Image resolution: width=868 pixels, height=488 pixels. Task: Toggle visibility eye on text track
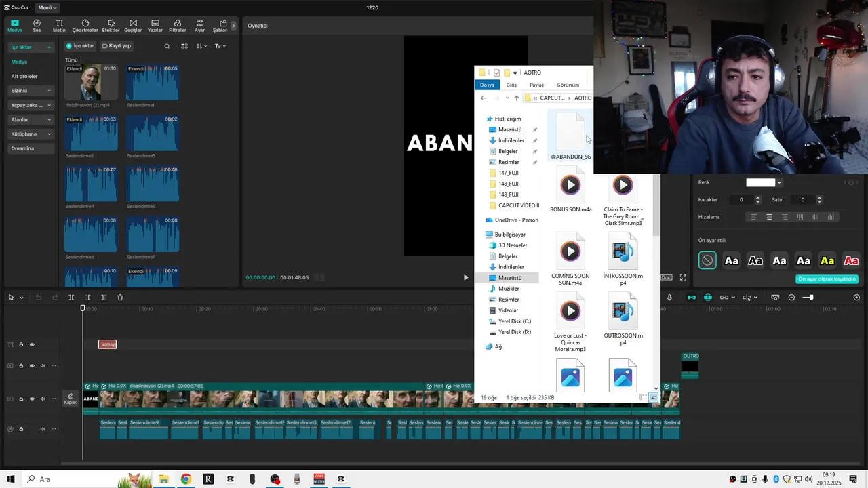pyautogui.click(x=32, y=345)
